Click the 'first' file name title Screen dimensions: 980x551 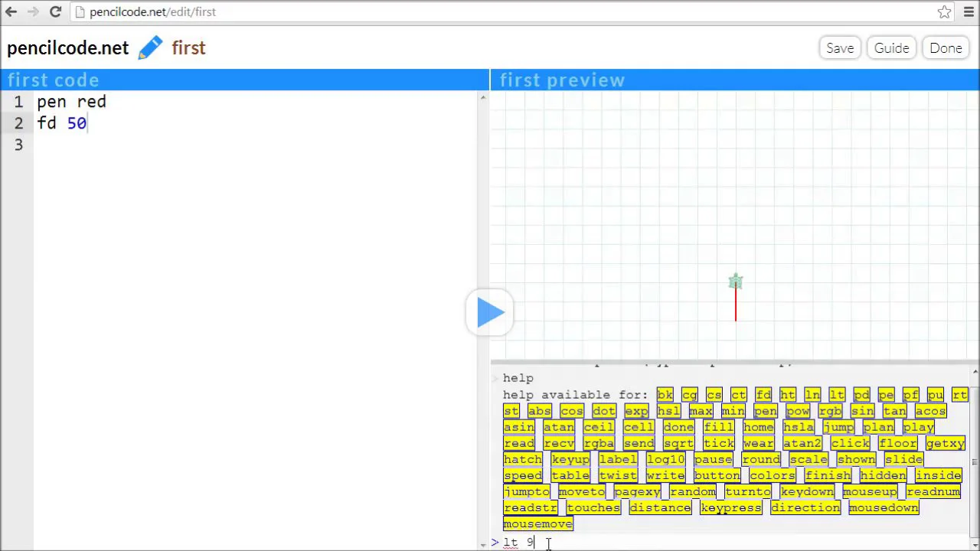[x=188, y=47]
